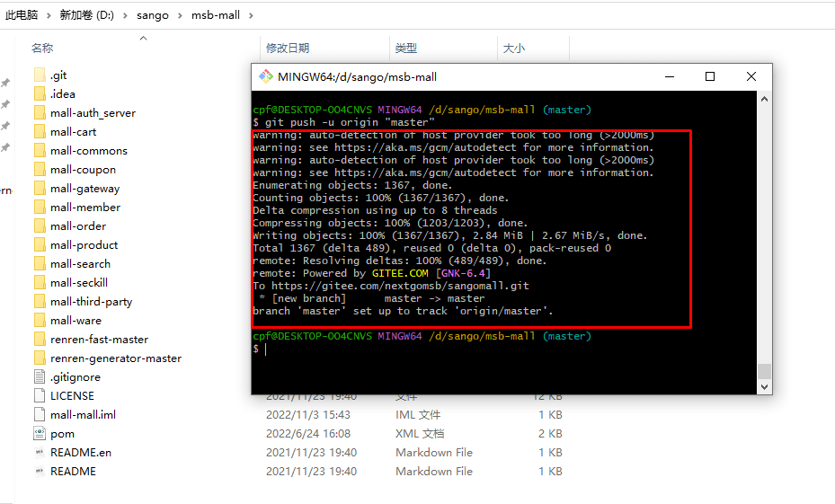835x504 pixels.
Task: Click msb-mall in the breadcrumb path
Action: click(x=216, y=15)
